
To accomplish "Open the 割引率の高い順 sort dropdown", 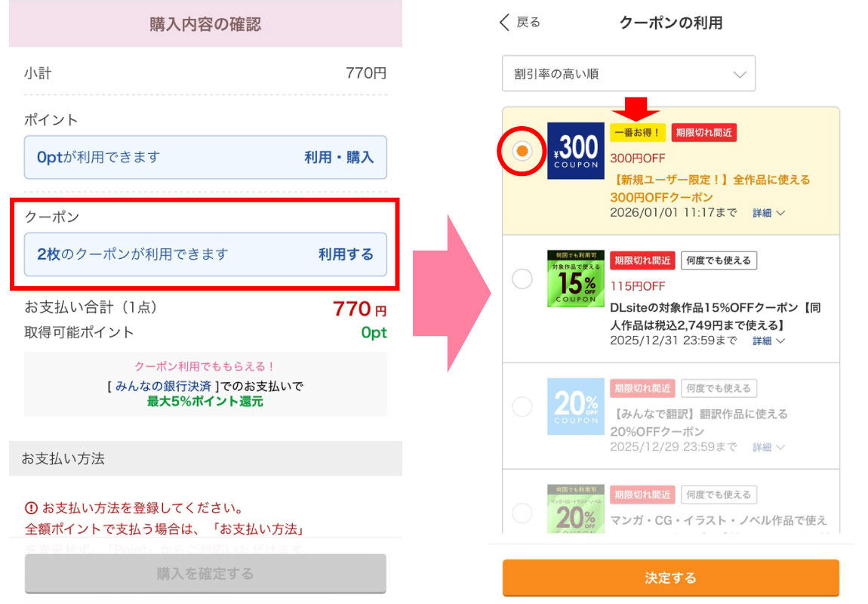I will tap(628, 74).
